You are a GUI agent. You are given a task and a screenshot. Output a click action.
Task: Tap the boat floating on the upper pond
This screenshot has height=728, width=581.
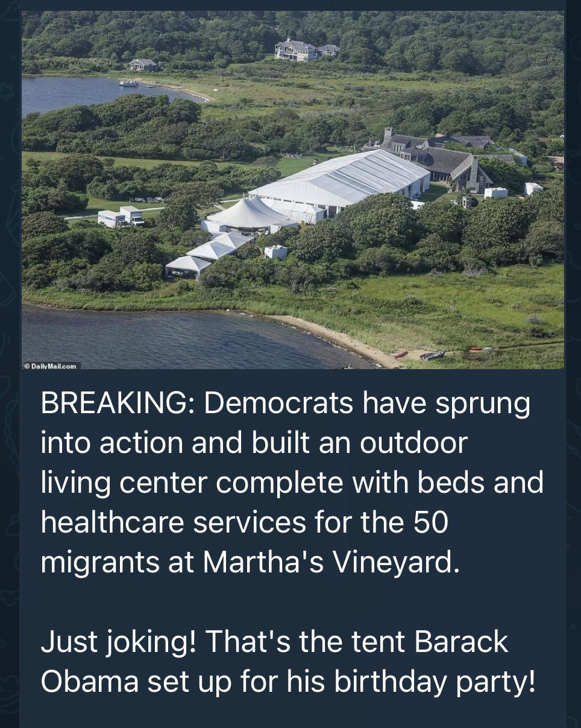tap(128, 83)
